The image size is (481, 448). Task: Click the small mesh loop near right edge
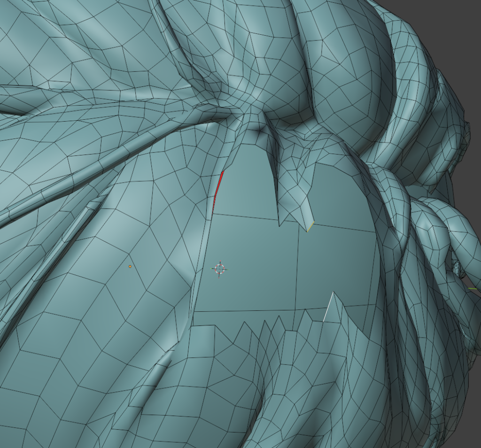457,268
